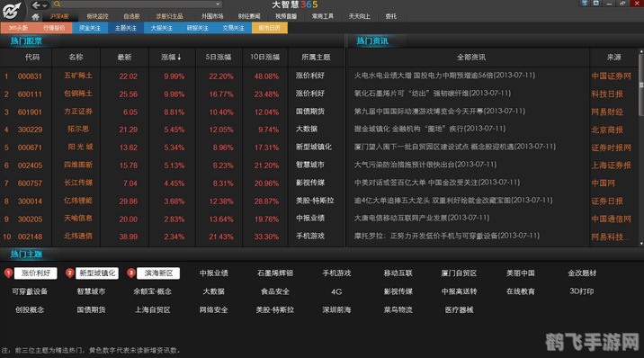Screen dimensions: 644x358
Task: Open the 在线教育 theme link
Action: click(521, 291)
